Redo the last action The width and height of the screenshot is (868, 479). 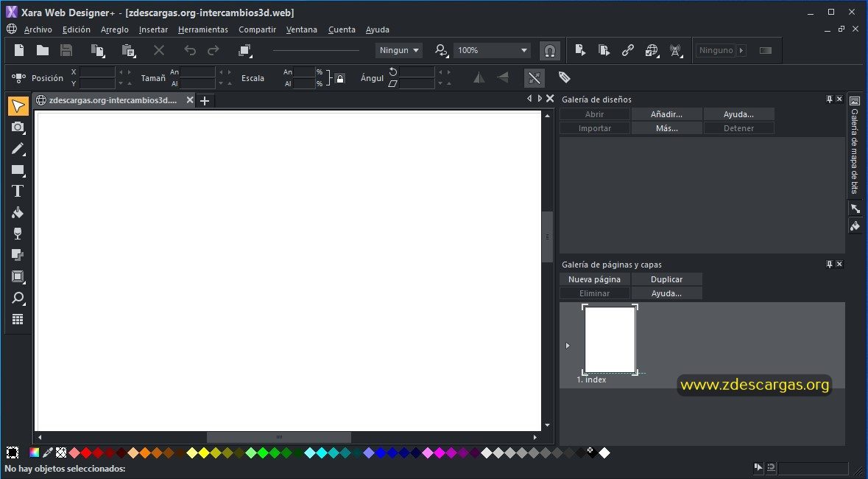click(213, 50)
